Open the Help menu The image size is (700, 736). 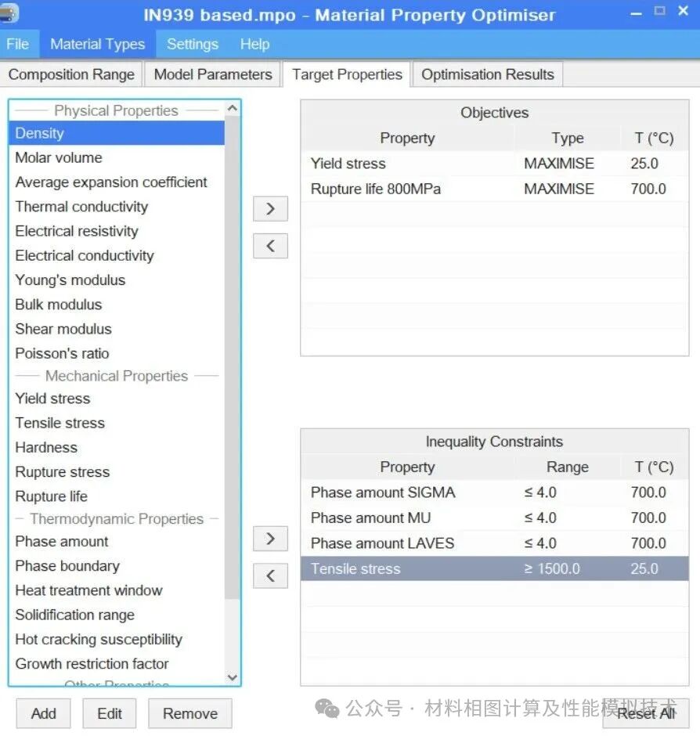[x=255, y=44]
